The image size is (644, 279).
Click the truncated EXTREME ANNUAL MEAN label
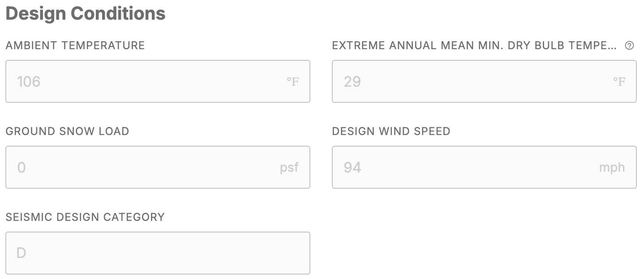coord(474,45)
